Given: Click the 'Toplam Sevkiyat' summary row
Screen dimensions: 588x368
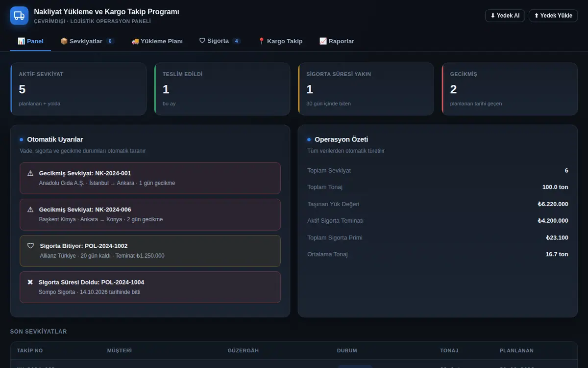Looking at the screenshot, I should pos(438,171).
